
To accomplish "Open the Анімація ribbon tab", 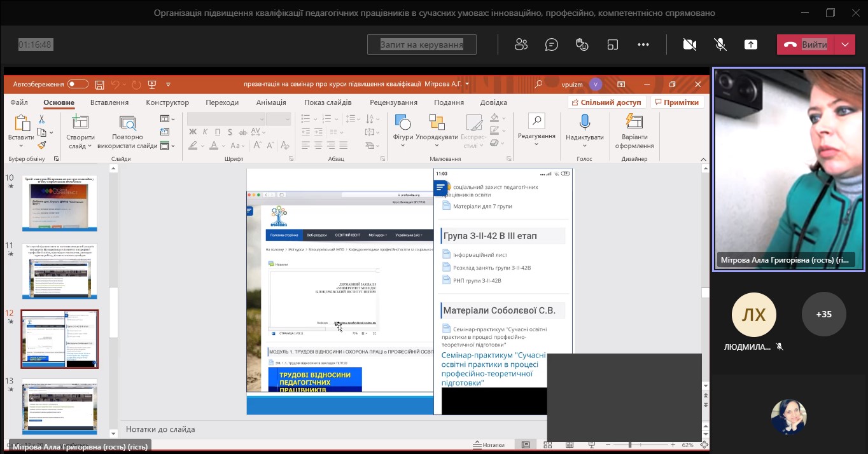I will (271, 102).
